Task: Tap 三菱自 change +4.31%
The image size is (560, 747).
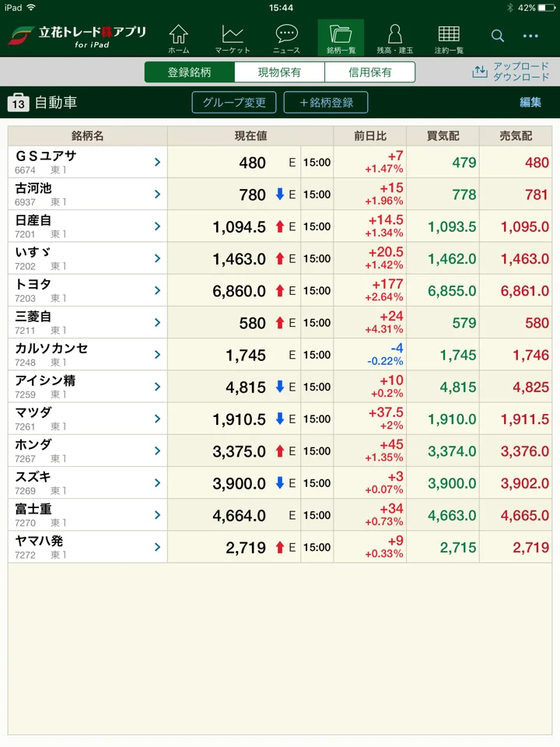Action: point(384,329)
